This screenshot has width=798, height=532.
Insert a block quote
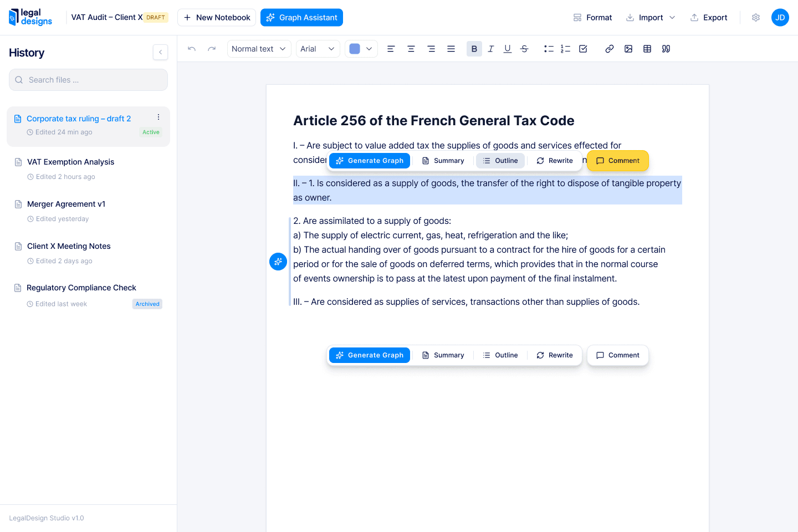click(666, 49)
